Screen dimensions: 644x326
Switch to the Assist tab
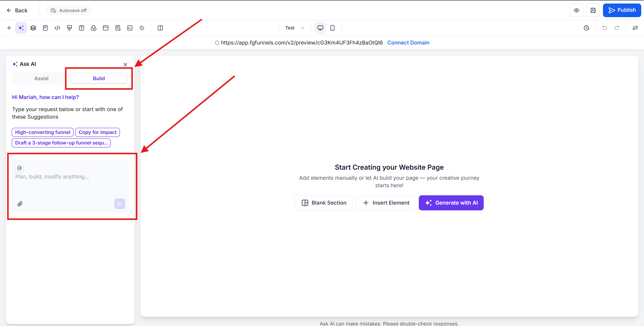[x=42, y=78]
